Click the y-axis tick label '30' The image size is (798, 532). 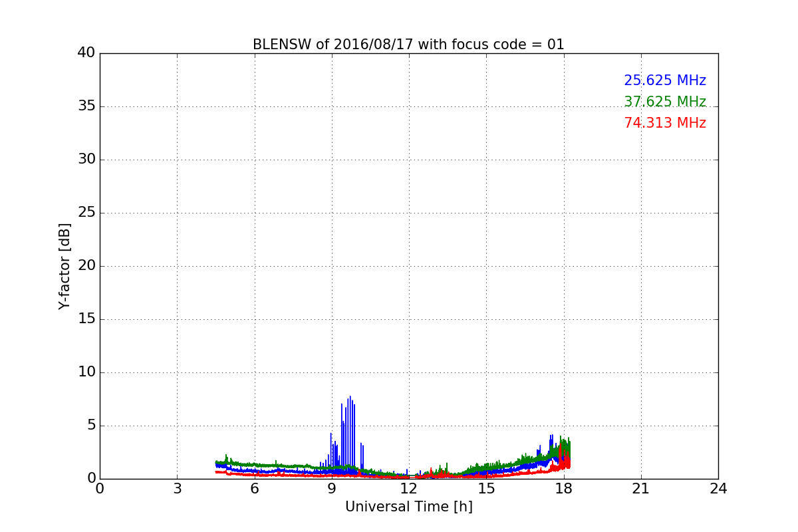(86, 160)
